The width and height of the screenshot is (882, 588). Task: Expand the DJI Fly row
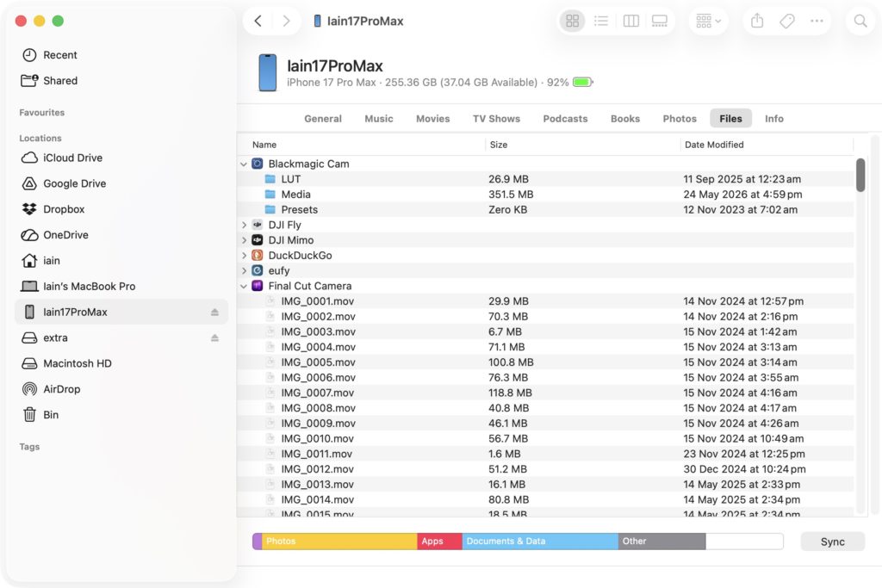point(244,225)
